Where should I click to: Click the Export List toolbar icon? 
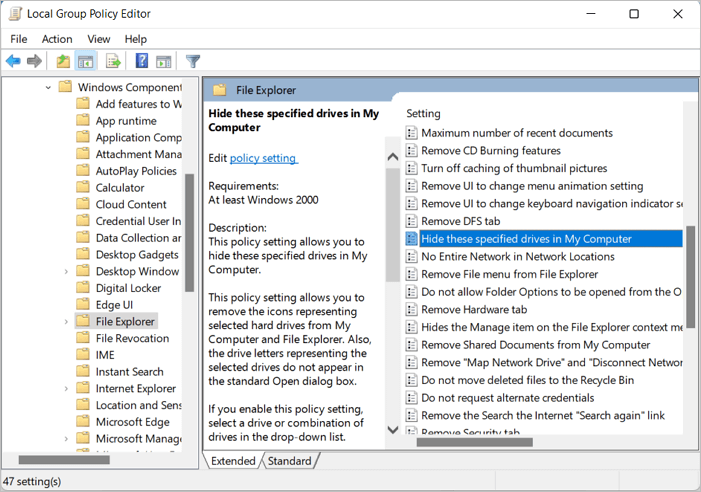click(113, 62)
